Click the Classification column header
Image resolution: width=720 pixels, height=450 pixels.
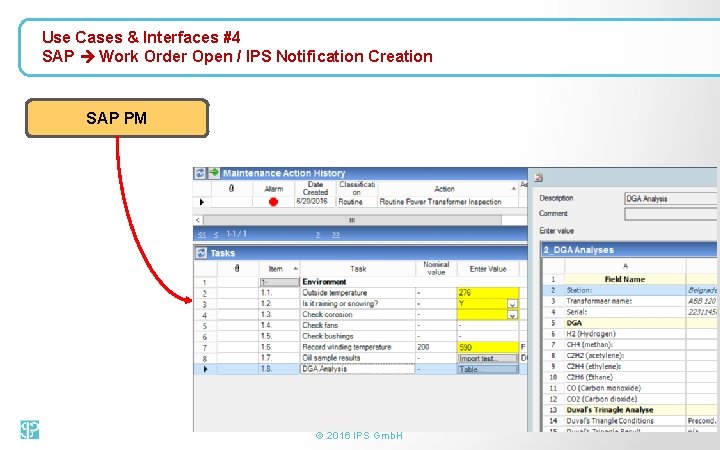point(357,189)
